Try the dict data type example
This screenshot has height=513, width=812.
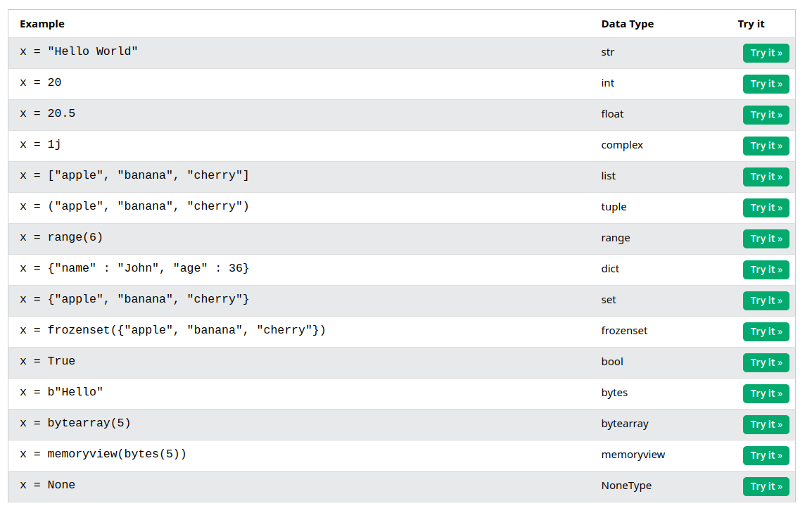[766, 270]
